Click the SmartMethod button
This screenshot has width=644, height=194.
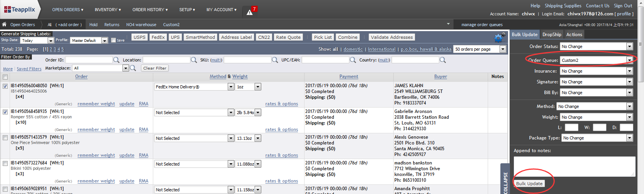coord(200,37)
